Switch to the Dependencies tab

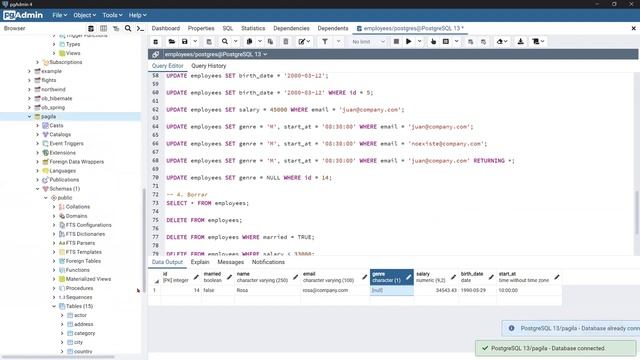click(291, 28)
